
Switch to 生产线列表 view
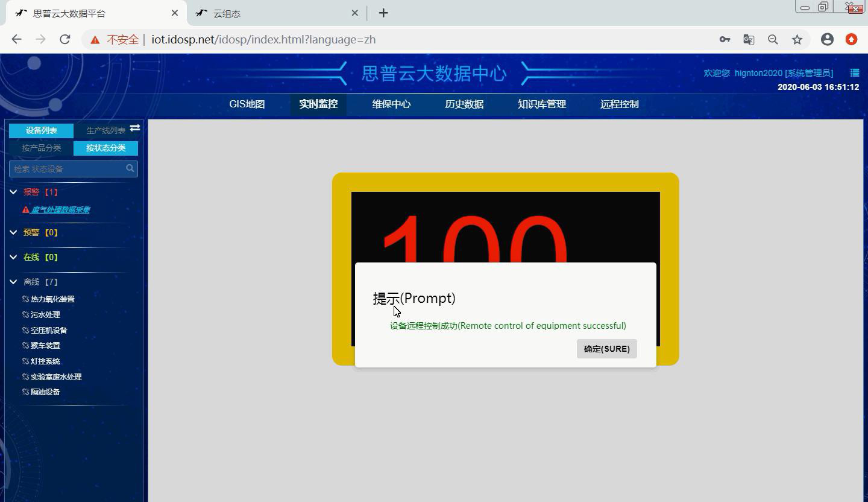tap(105, 130)
